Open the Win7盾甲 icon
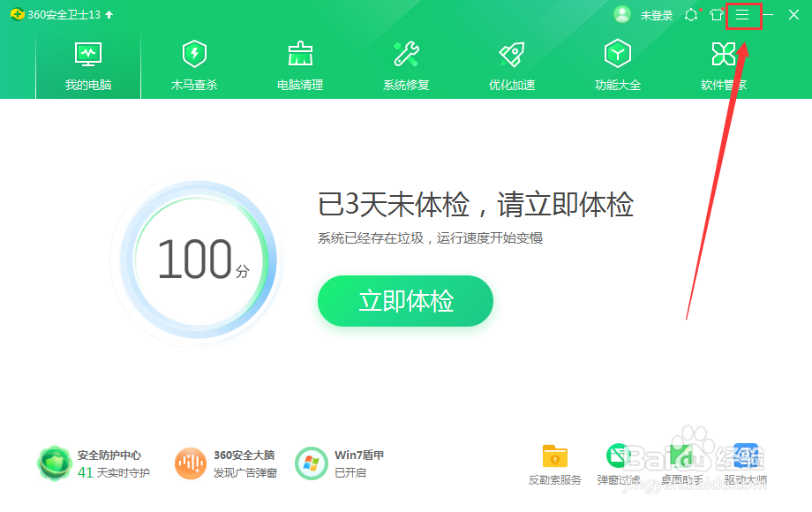 tap(312, 463)
